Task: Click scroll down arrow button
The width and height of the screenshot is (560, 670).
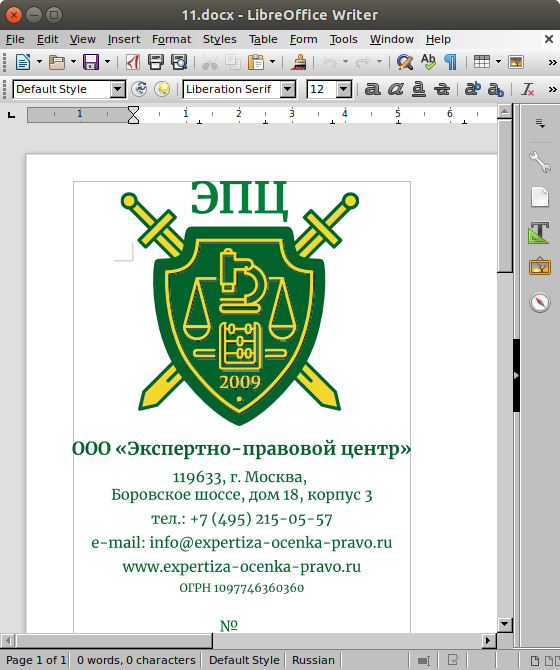Action: (x=504, y=624)
